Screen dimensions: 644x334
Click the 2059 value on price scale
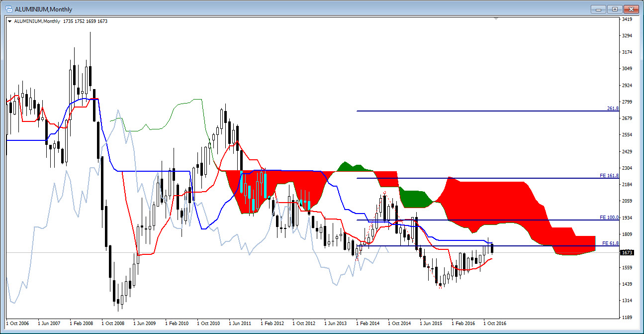627,201
